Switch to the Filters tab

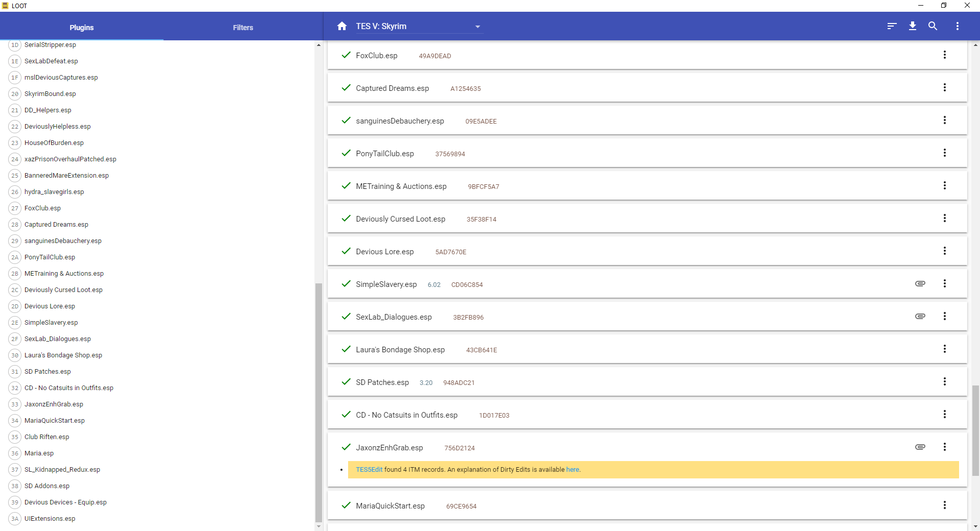tap(243, 28)
